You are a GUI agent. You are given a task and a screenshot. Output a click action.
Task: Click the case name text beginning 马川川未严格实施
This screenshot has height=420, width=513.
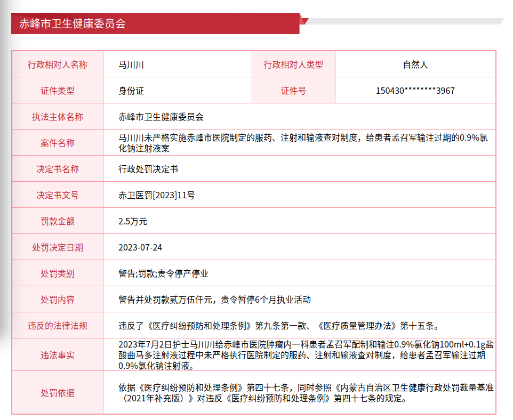point(303,143)
